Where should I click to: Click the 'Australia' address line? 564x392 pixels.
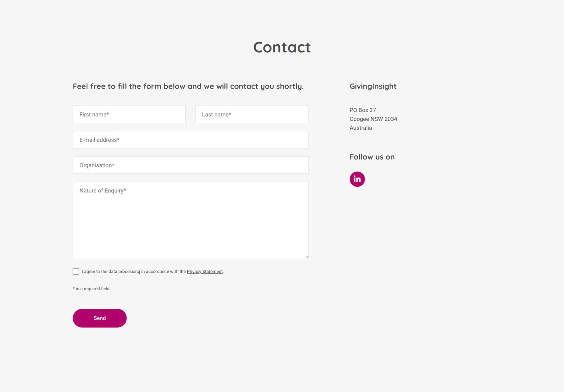click(361, 128)
